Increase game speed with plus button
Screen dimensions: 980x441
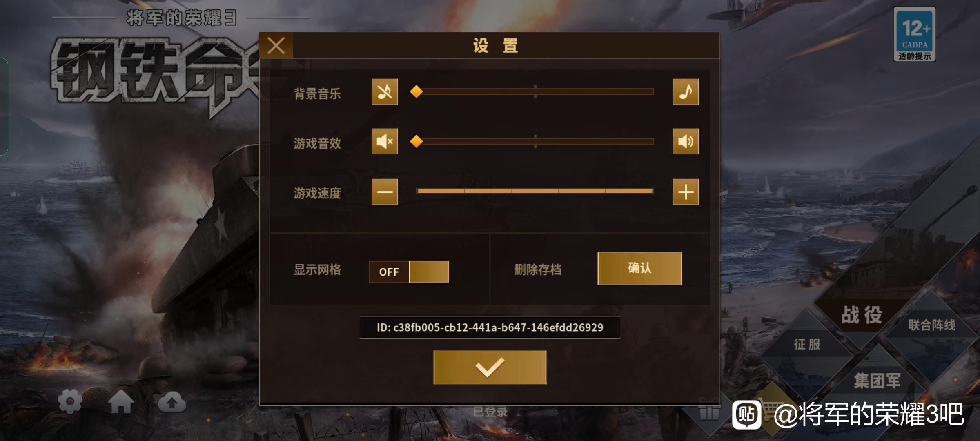click(686, 192)
